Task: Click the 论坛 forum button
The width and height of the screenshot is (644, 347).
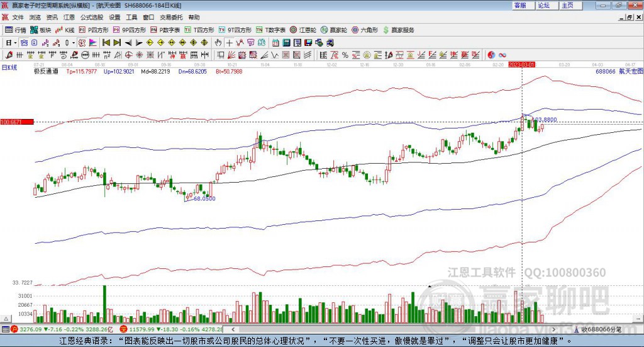Action: pos(544,5)
